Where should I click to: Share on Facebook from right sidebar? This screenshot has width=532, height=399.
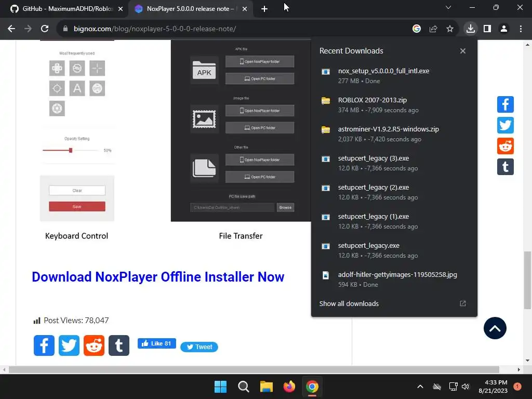pos(505,104)
